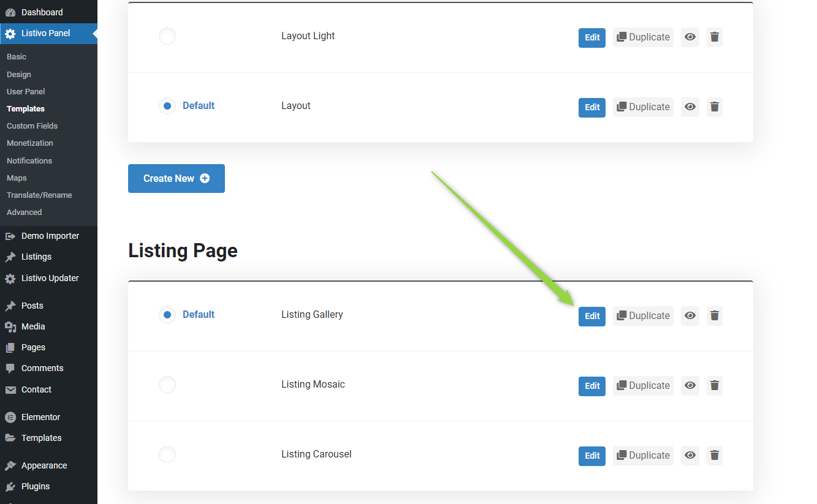Open the Basic submenu item
This screenshot has width=817, height=504.
tap(17, 57)
